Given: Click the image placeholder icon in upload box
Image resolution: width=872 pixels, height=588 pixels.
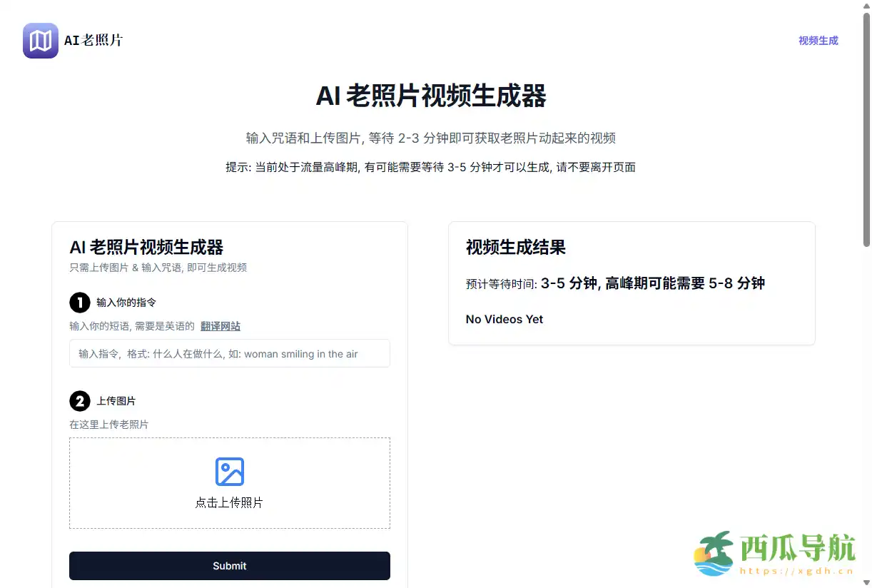Looking at the screenshot, I should (229, 471).
